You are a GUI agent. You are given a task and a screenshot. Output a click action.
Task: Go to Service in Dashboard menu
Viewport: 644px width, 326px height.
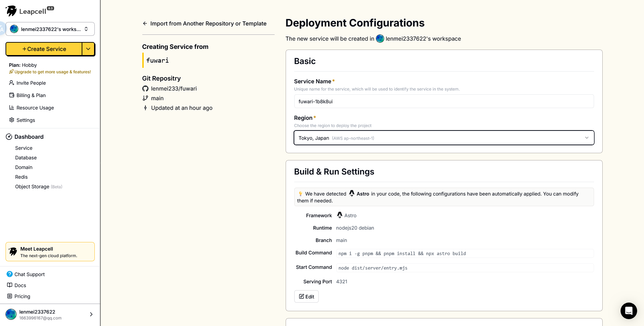click(24, 148)
